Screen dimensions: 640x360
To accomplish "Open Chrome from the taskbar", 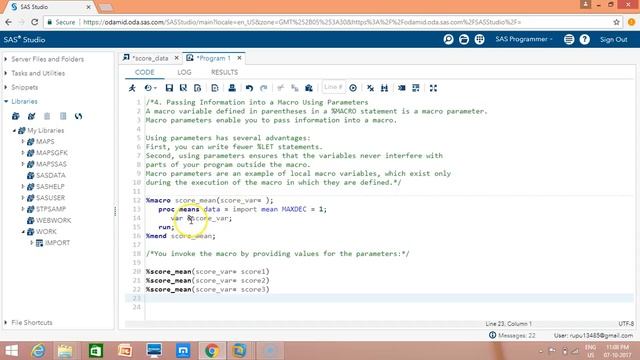I will point(211,351).
